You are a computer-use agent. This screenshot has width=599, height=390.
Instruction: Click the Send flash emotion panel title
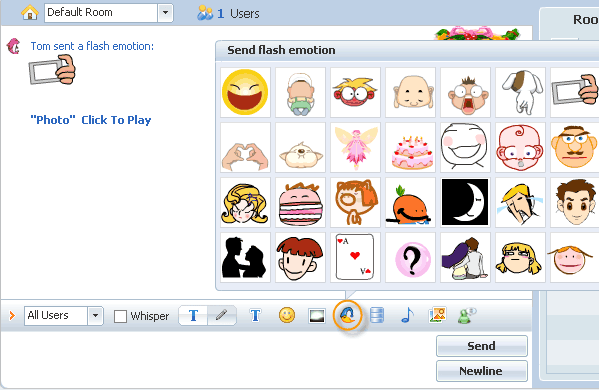281,50
